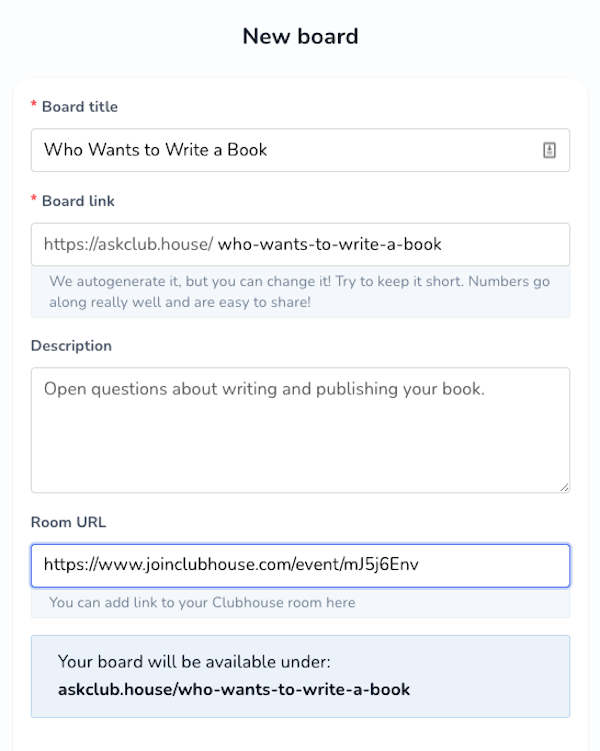Viewport: 600px width, 751px height.
Task: Focus the Description textarea
Action: 300,430
